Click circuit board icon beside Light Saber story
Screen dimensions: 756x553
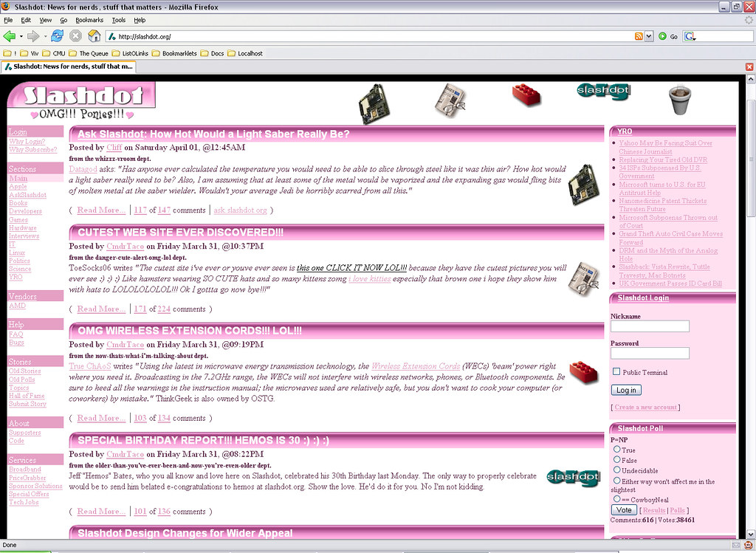pyautogui.click(x=583, y=185)
